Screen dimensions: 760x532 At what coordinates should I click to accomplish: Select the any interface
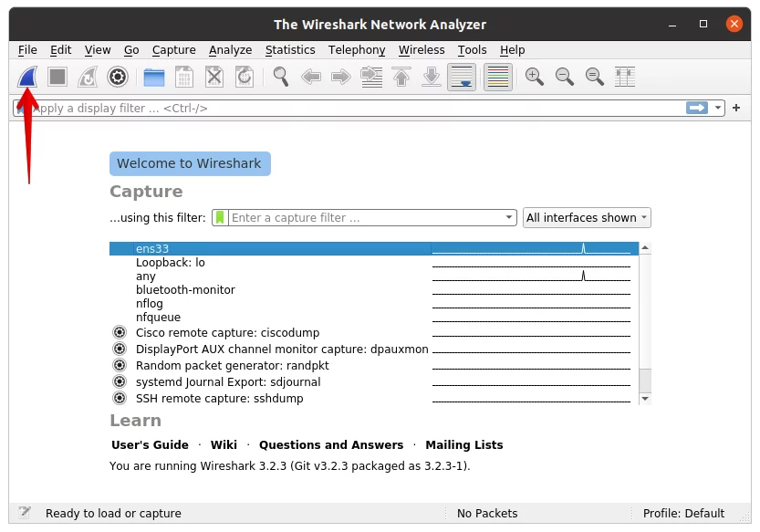374,276
